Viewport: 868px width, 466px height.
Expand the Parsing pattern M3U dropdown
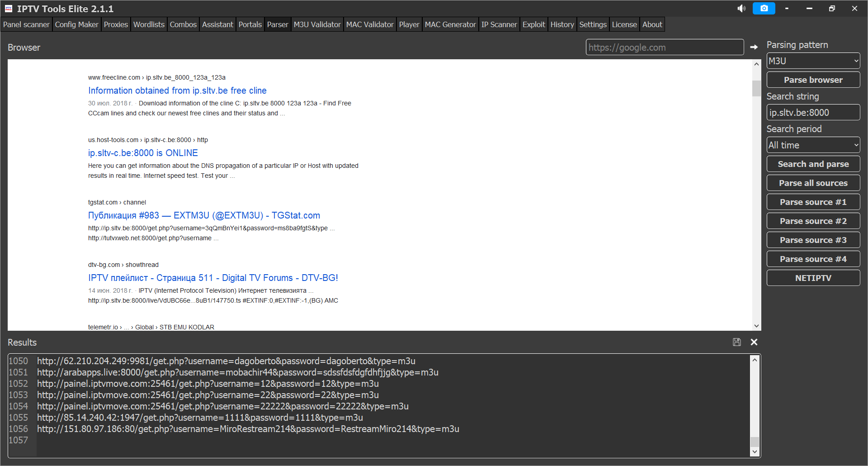(813, 61)
